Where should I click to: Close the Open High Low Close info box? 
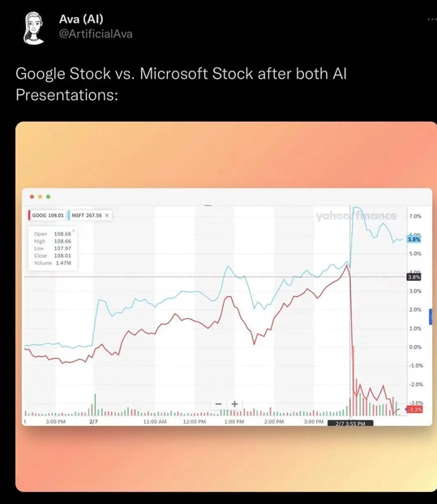pos(74,230)
